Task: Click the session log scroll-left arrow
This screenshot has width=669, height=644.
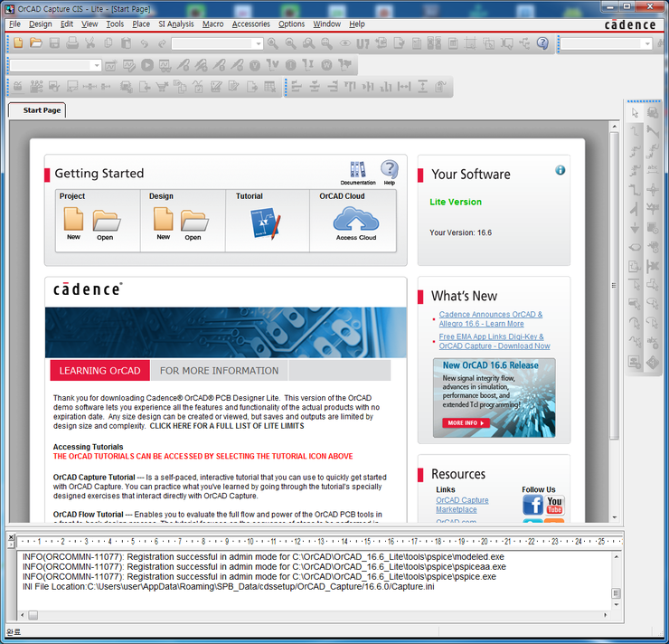Action: click(x=23, y=615)
